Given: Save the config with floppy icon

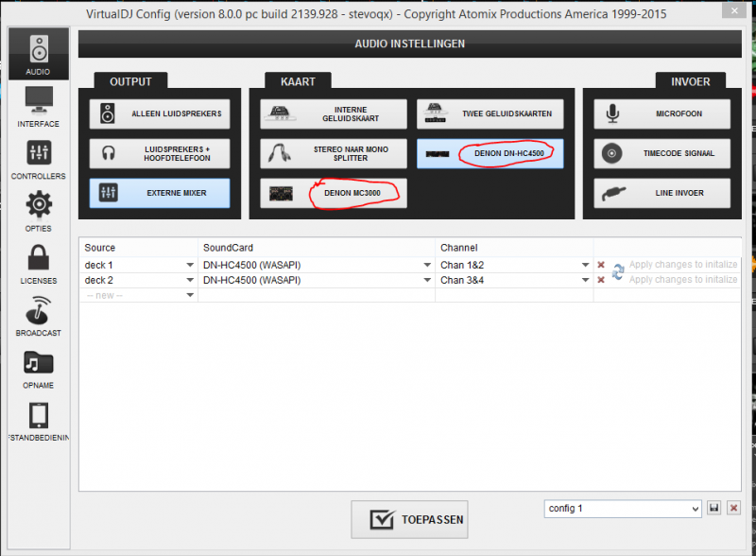Looking at the screenshot, I should pyautogui.click(x=714, y=508).
